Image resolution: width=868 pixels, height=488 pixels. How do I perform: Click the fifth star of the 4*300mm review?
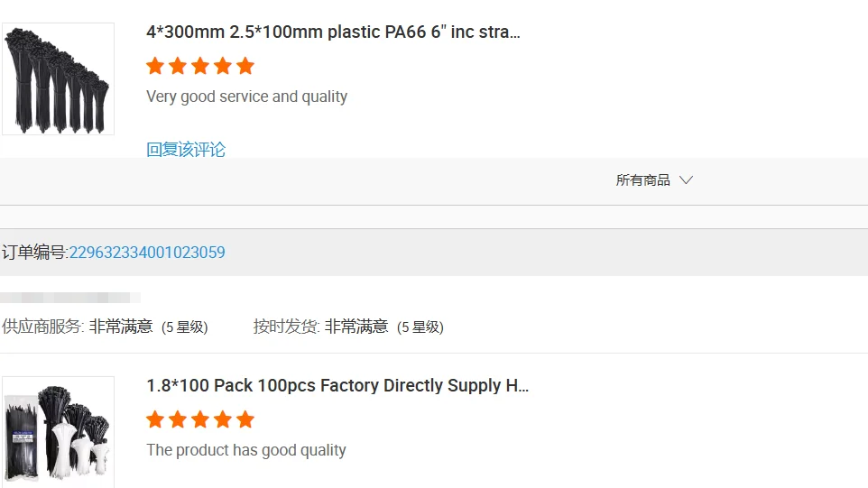coord(245,66)
